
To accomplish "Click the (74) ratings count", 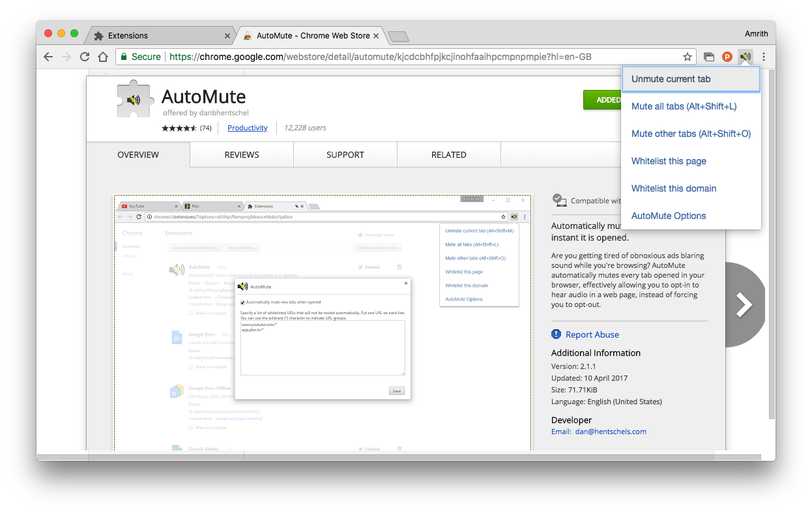I will 205,128.
